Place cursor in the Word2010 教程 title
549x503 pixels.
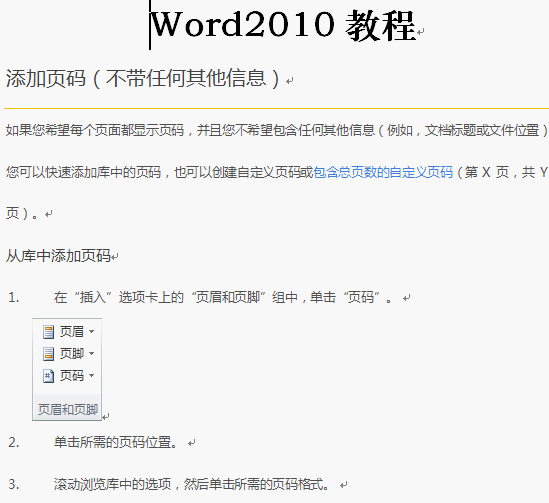coord(283,25)
